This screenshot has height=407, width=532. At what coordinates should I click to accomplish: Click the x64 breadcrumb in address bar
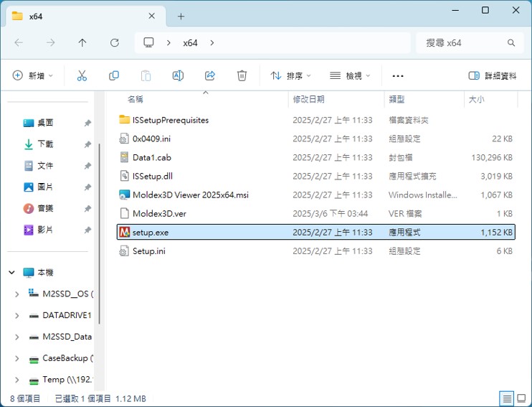190,43
